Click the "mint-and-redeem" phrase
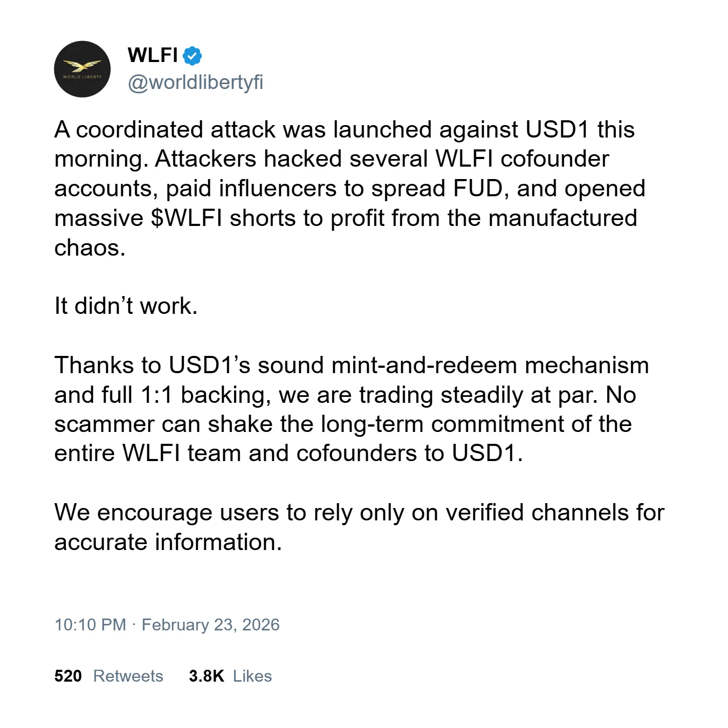The image size is (728, 728). point(424,365)
